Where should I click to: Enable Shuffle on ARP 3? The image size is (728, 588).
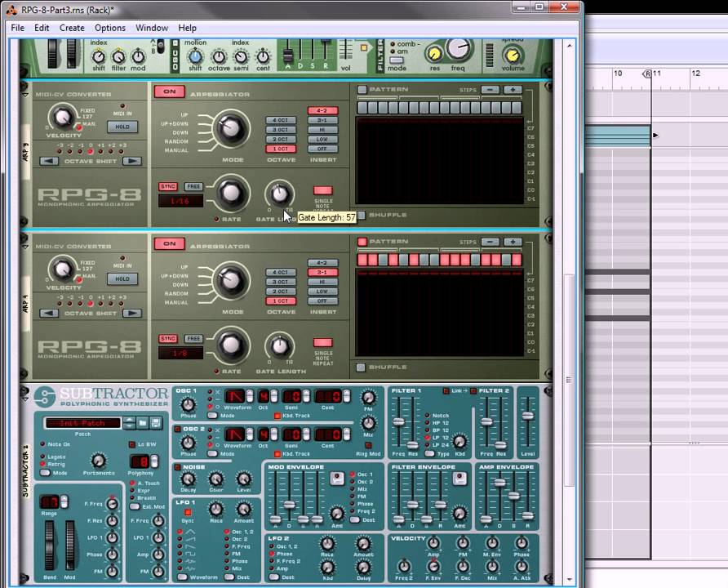click(x=361, y=215)
